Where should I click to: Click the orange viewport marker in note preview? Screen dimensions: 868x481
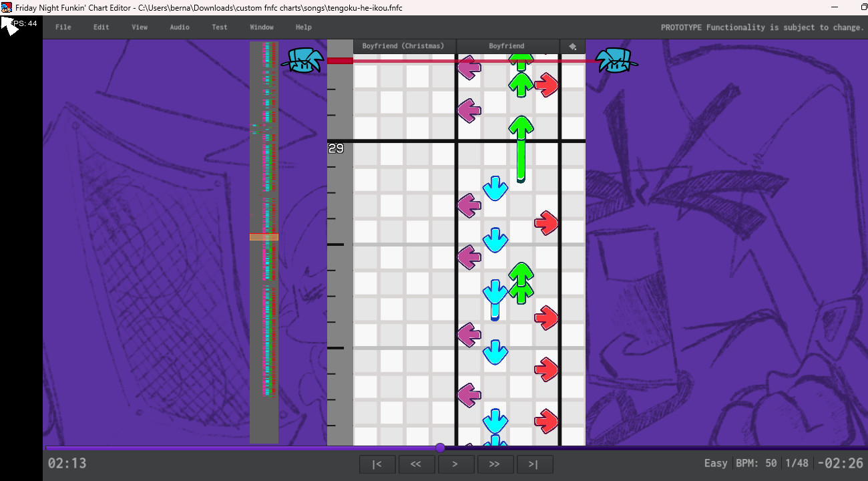264,237
